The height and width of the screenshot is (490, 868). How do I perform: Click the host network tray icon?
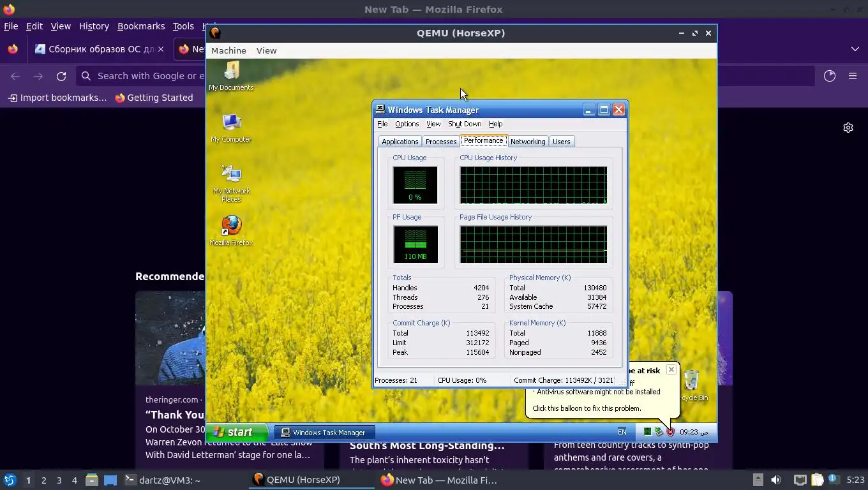point(800,480)
